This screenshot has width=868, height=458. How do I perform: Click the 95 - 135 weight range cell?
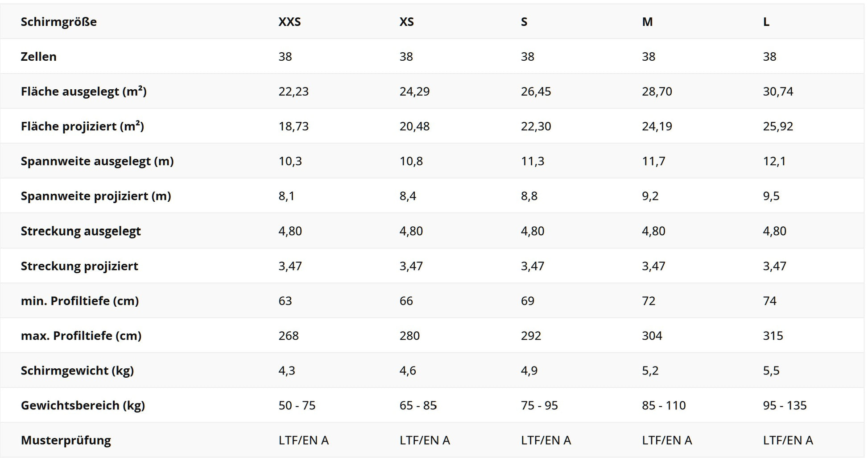pyautogui.click(x=785, y=405)
